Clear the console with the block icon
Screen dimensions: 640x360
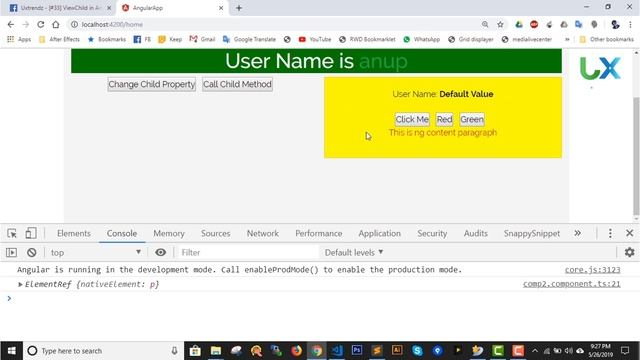31,253
